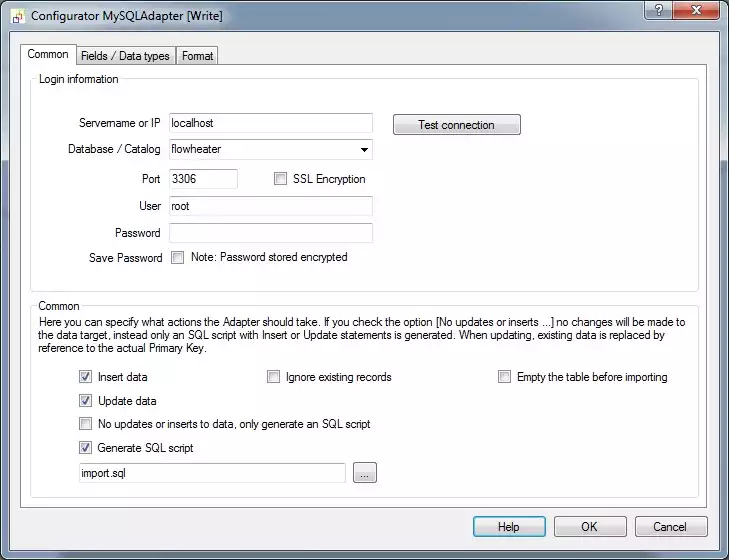Tick the only generate SQL script option

point(86,425)
